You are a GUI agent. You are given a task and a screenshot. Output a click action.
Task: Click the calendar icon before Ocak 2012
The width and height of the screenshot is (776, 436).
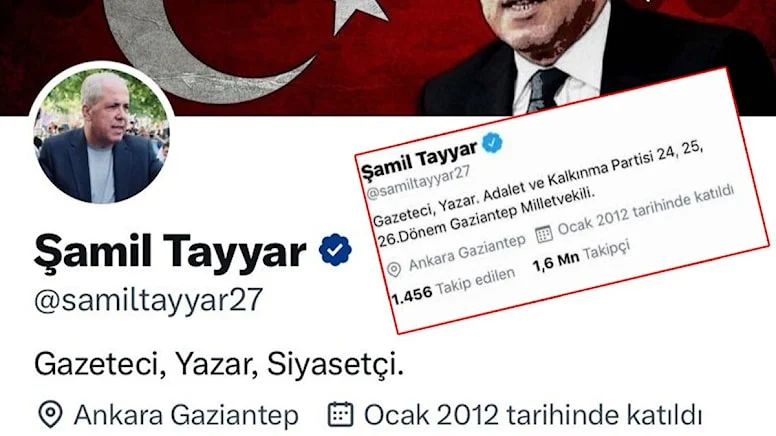(x=341, y=414)
